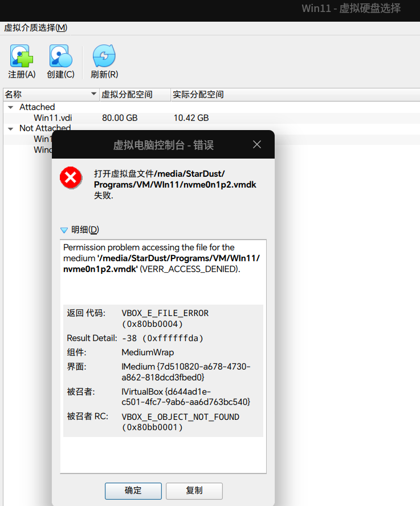
Task: Click the VBOX_E_FILE_ERROR return code value
Action: coord(165,318)
